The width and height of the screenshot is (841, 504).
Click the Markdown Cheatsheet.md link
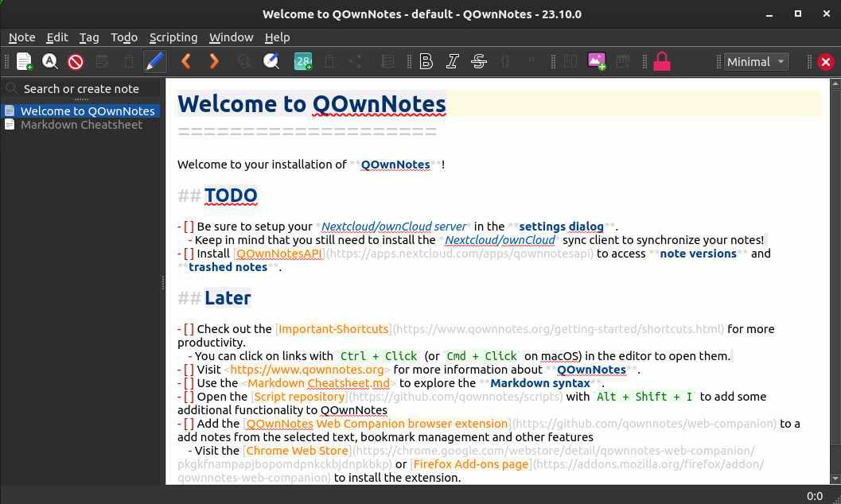(x=318, y=383)
